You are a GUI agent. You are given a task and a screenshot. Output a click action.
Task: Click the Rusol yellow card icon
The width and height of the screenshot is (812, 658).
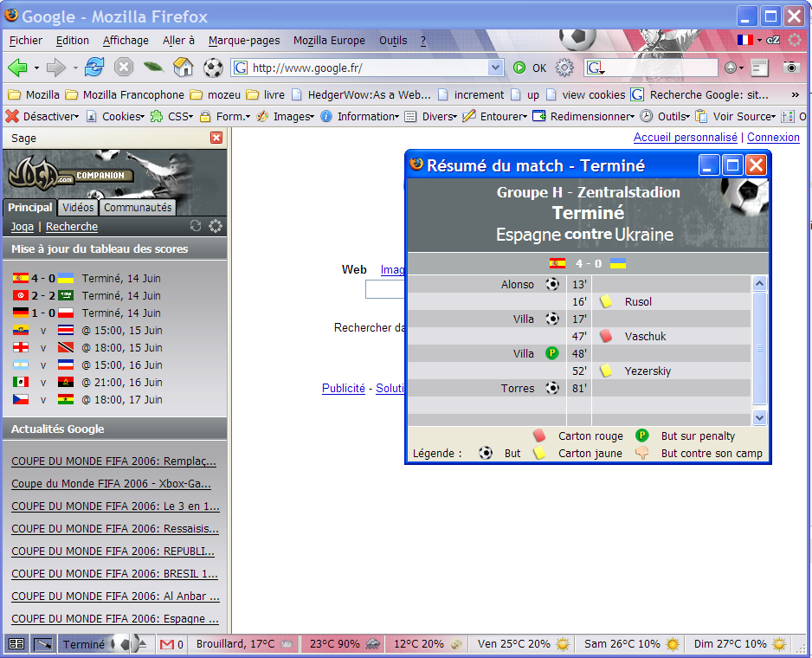click(605, 301)
